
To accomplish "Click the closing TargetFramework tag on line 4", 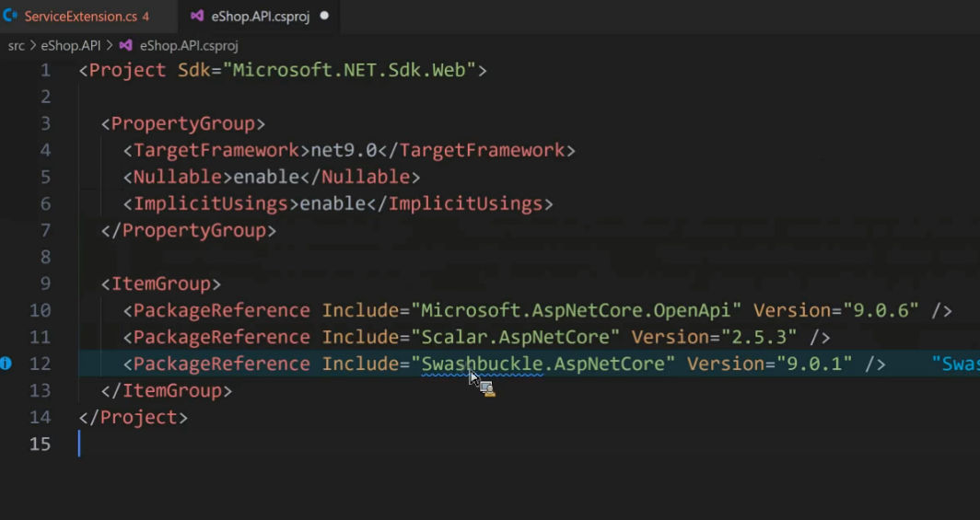I will coord(476,150).
